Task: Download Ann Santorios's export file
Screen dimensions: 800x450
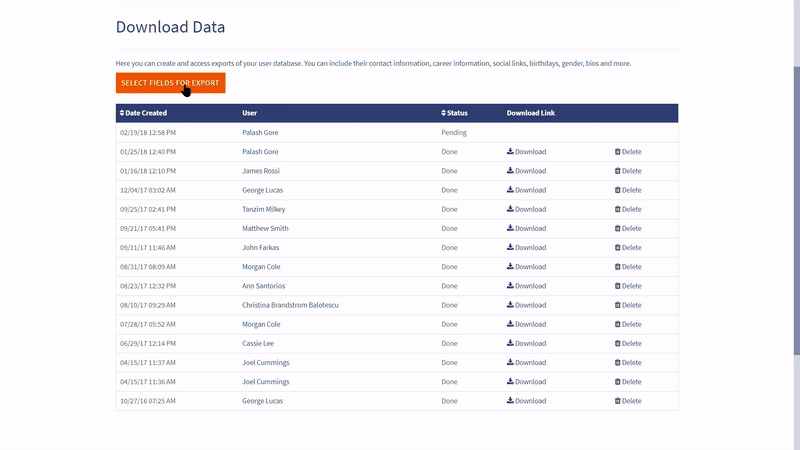Action: coord(526,286)
